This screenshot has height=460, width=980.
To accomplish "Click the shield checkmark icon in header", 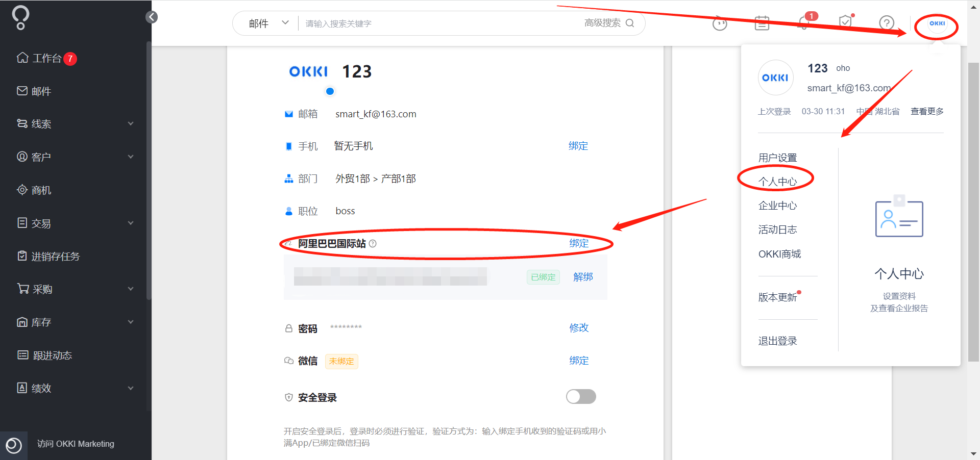I will click(846, 21).
